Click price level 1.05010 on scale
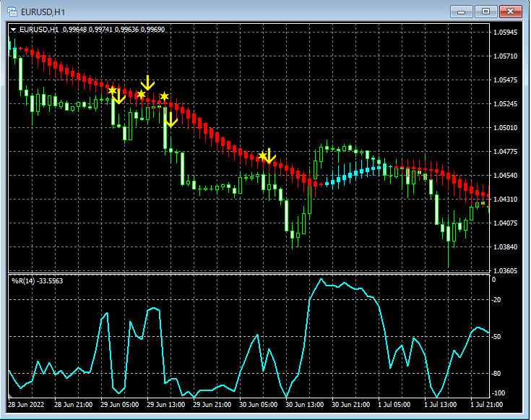531x420 pixels. (x=506, y=127)
